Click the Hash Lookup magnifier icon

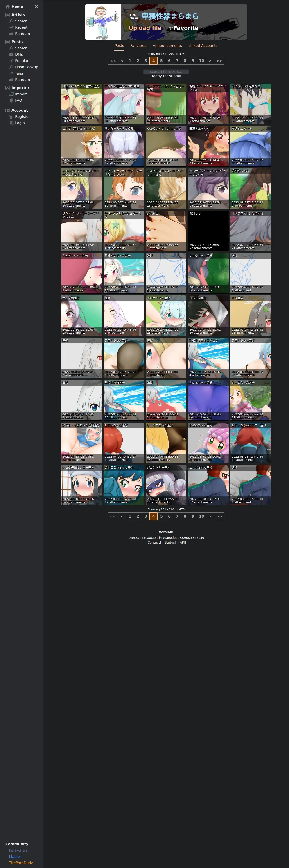[11, 67]
